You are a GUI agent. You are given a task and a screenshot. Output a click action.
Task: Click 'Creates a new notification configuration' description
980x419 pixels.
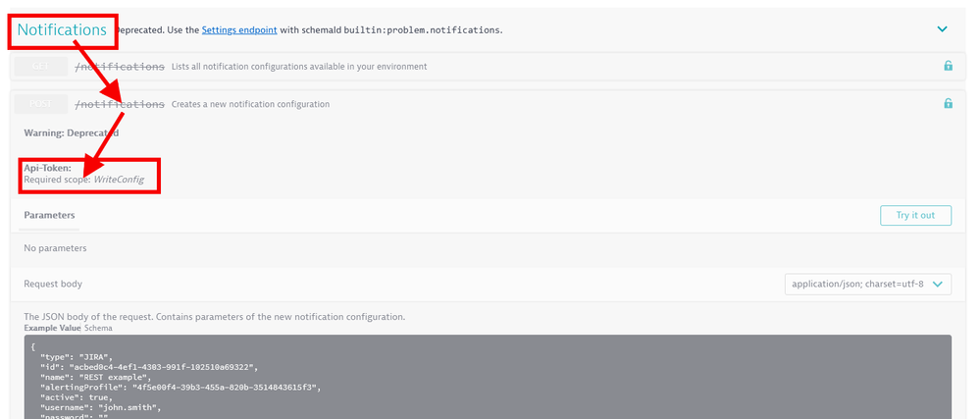[250, 104]
